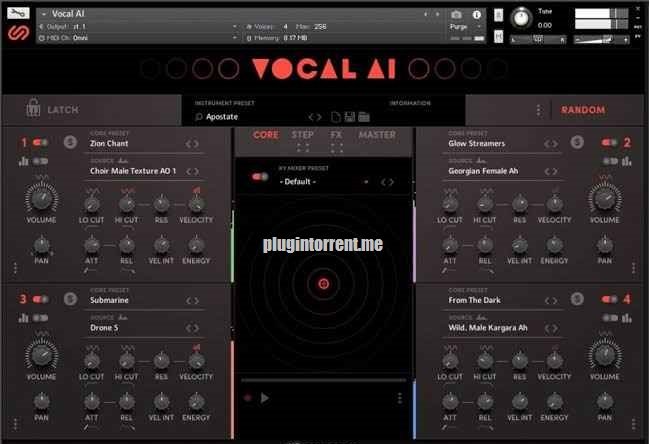Open random options three-dot menu
Viewport: 650px width, 444px height.
pos(538,110)
